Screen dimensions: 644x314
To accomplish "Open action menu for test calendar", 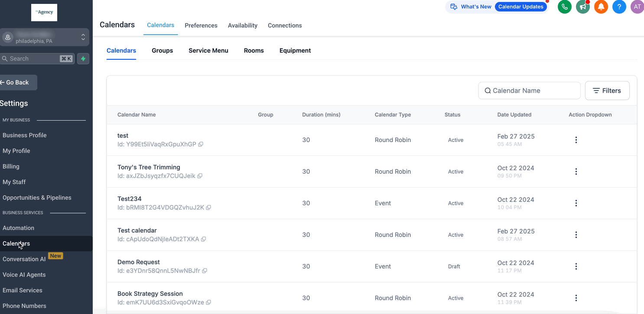I will pyautogui.click(x=576, y=140).
